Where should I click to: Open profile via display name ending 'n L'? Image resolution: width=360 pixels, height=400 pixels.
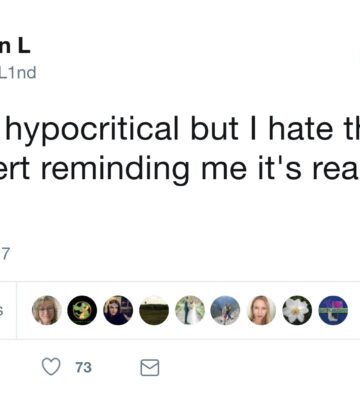[15, 46]
